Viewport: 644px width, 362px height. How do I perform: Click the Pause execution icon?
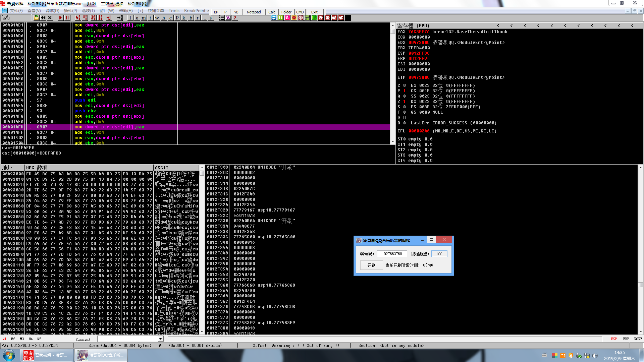tap(67, 18)
